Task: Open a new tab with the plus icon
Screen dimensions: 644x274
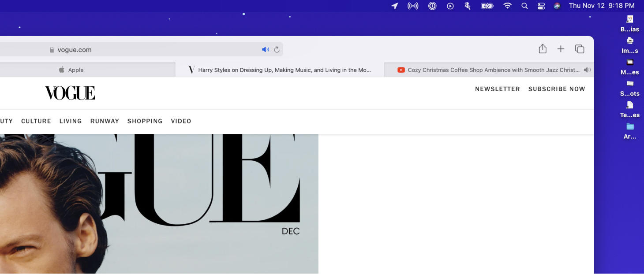Action: pos(561,49)
